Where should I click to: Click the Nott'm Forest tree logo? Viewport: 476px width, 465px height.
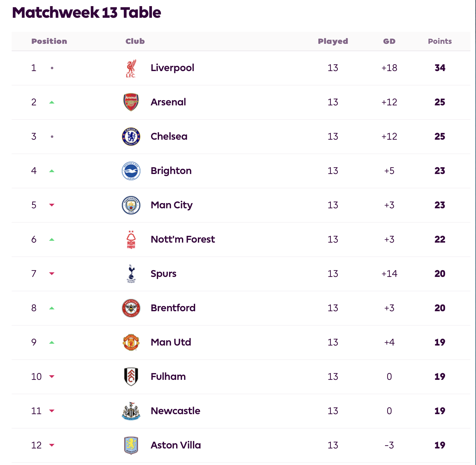[131, 240]
